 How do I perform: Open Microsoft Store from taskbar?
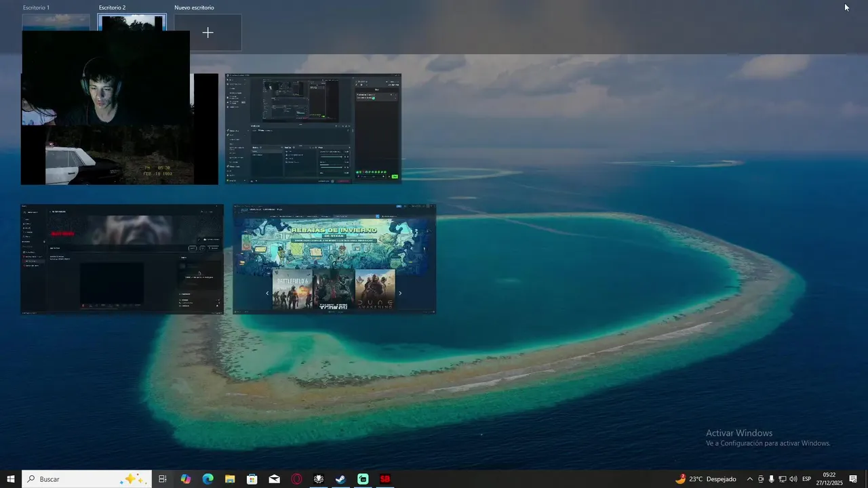coord(252,479)
